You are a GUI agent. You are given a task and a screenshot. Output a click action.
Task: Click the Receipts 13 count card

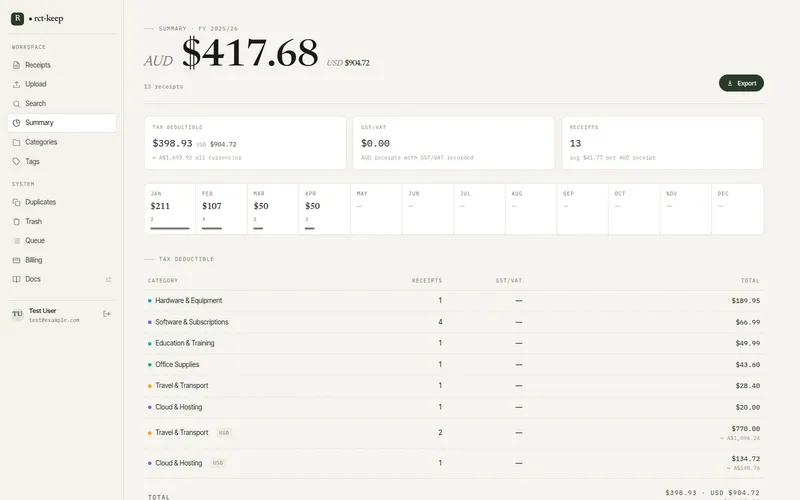pyautogui.click(x=662, y=143)
